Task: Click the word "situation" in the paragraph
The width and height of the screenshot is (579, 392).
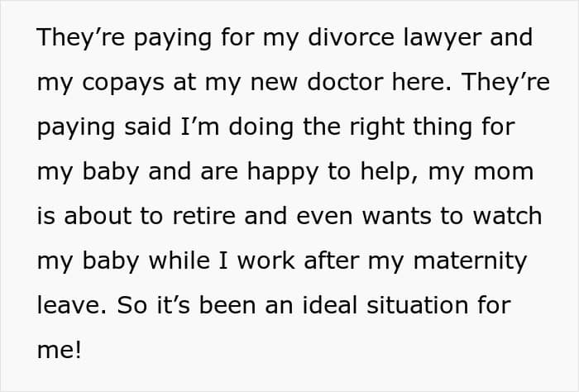Action: [412, 305]
